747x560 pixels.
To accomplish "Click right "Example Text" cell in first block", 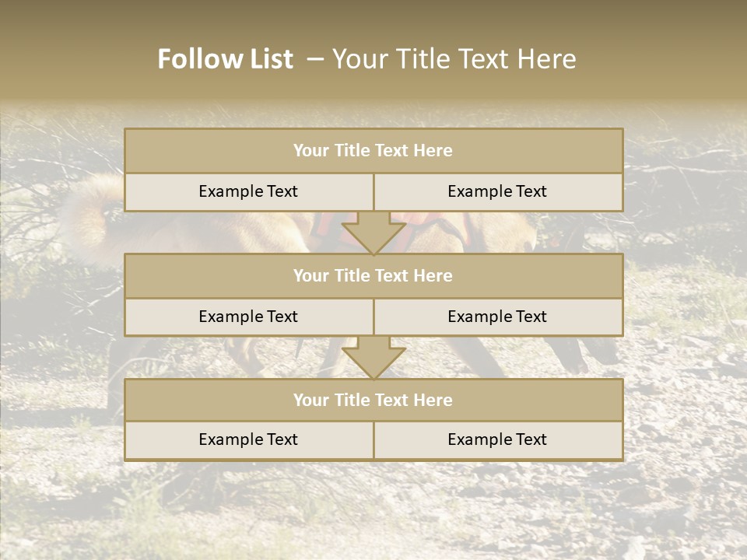I will tap(498, 192).
